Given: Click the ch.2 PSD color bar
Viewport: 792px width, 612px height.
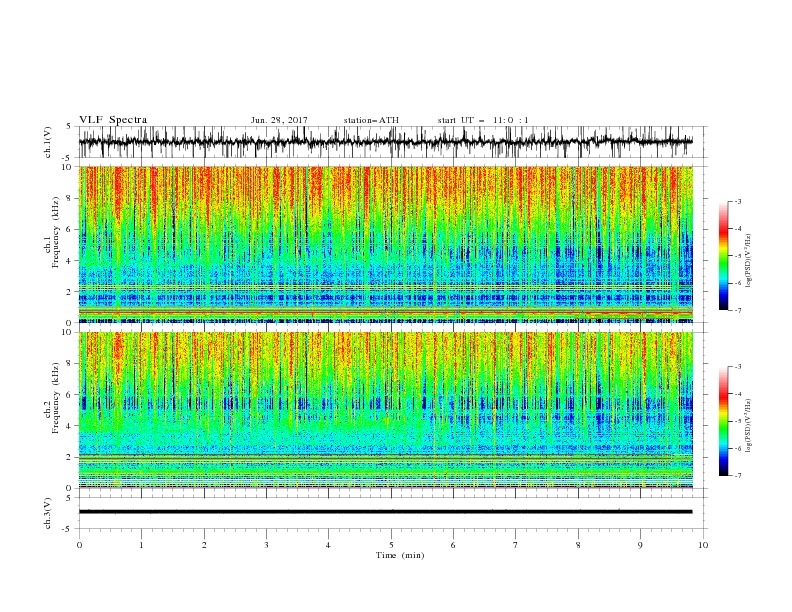Looking at the screenshot, I should click(723, 421).
